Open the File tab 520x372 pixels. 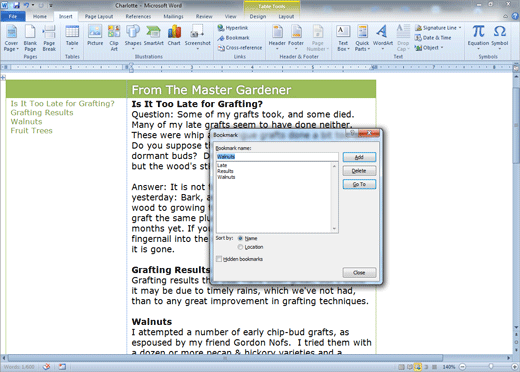(x=13, y=16)
